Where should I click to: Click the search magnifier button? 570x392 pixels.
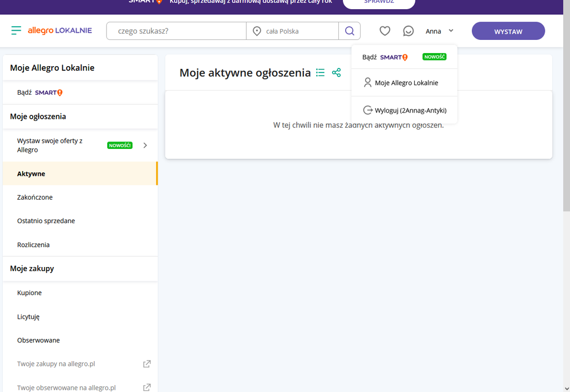click(349, 31)
